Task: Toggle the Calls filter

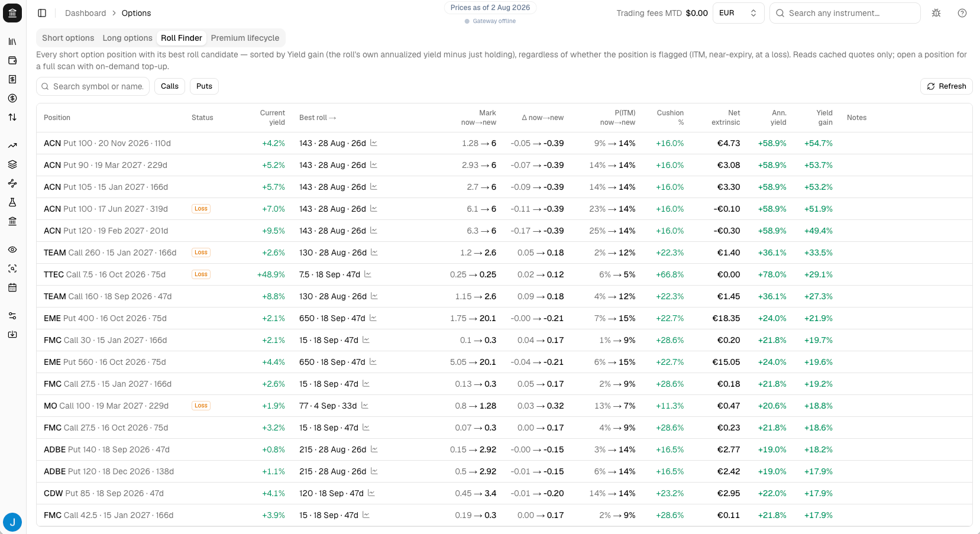Action: pyautogui.click(x=170, y=86)
